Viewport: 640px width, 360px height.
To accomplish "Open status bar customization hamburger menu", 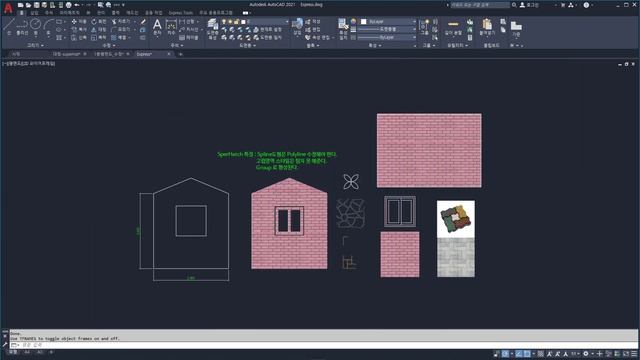I will [634, 354].
